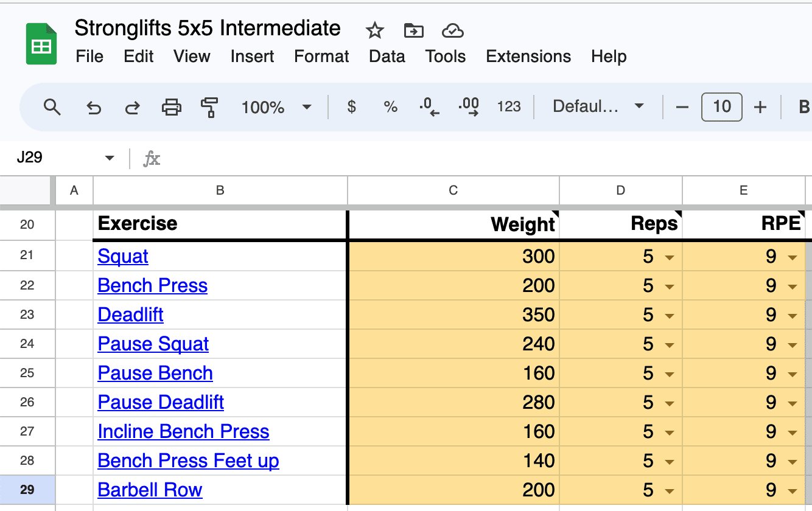The image size is (812, 511).
Task: Increase font size with plus button
Action: click(x=760, y=108)
